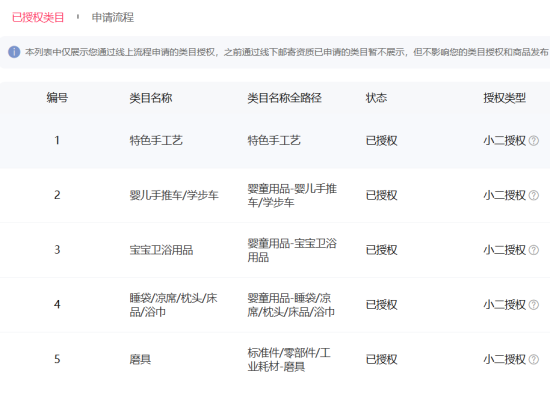Click the 授权类型 column header

504,98
